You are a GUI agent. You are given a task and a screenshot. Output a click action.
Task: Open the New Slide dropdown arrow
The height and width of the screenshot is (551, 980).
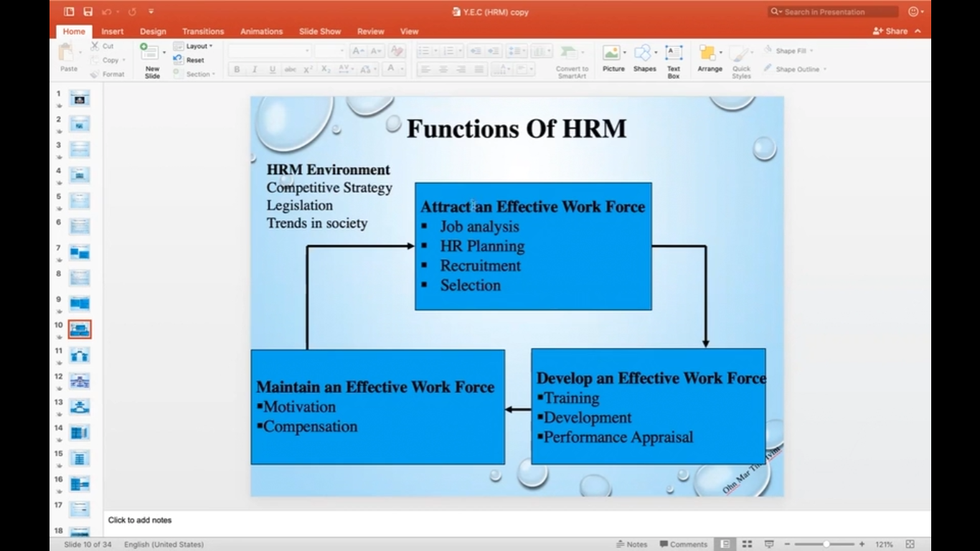point(164,52)
